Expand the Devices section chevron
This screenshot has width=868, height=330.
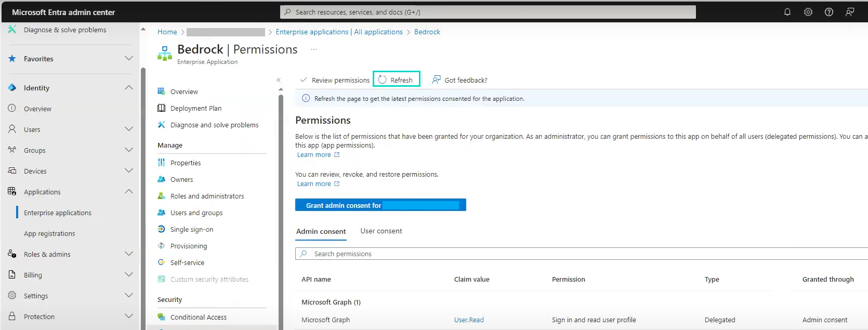[129, 171]
